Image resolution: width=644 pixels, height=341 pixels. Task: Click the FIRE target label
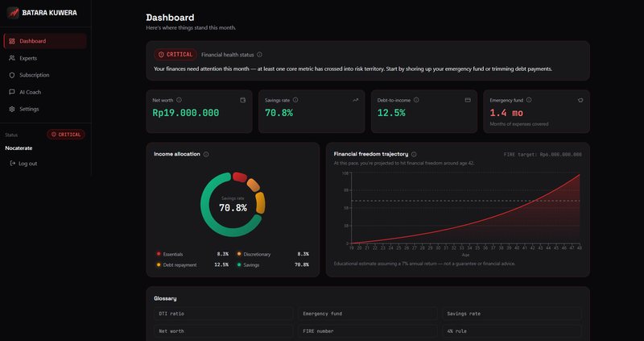[x=543, y=155]
